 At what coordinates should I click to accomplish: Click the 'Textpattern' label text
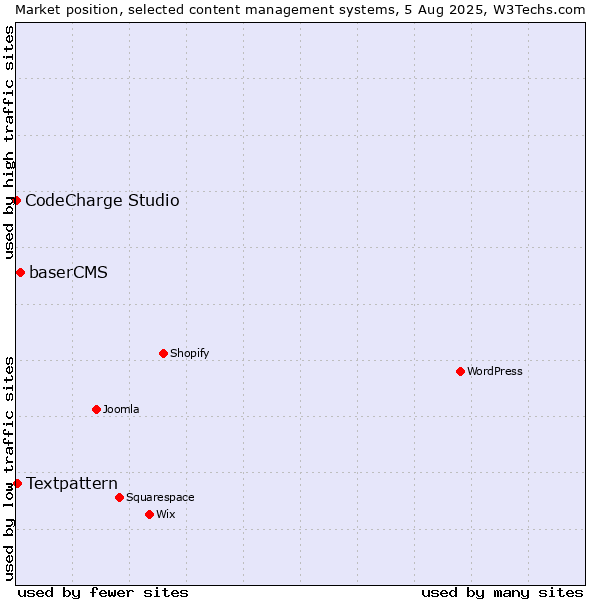72,483
